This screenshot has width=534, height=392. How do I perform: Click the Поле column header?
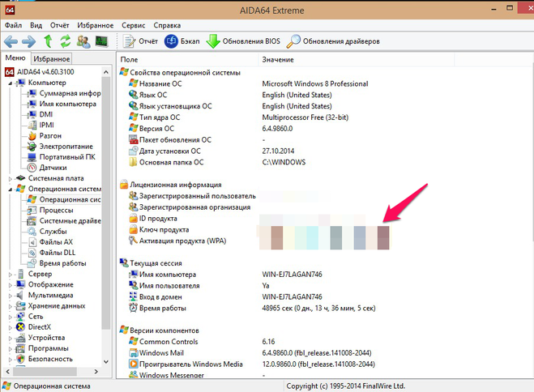(188, 60)
